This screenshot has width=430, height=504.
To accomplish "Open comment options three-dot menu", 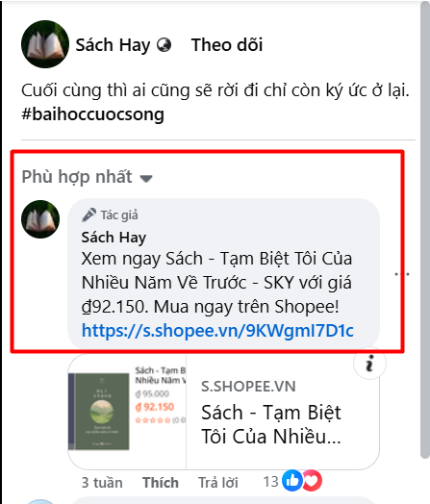I will 402,274.
